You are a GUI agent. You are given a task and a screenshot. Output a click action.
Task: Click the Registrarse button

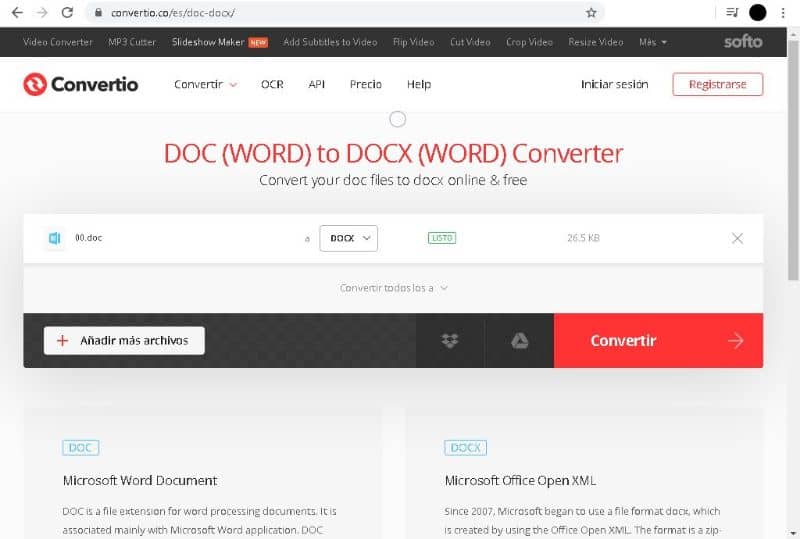tap(717, 84)
